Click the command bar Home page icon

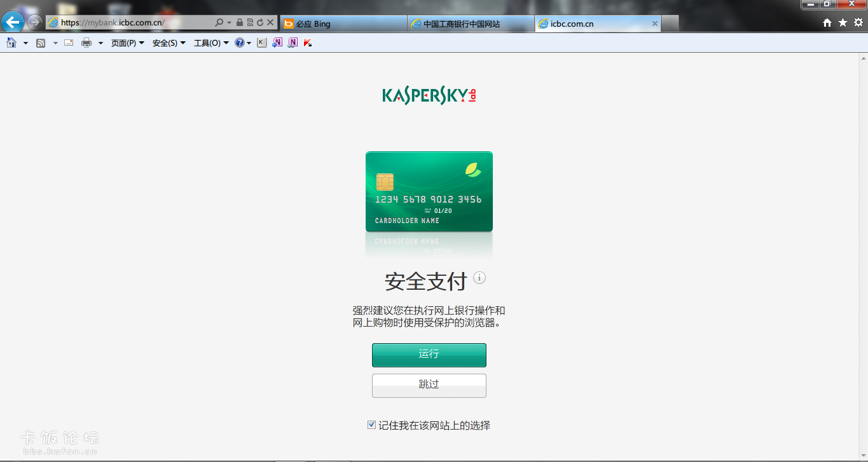(x=11, y=43)
